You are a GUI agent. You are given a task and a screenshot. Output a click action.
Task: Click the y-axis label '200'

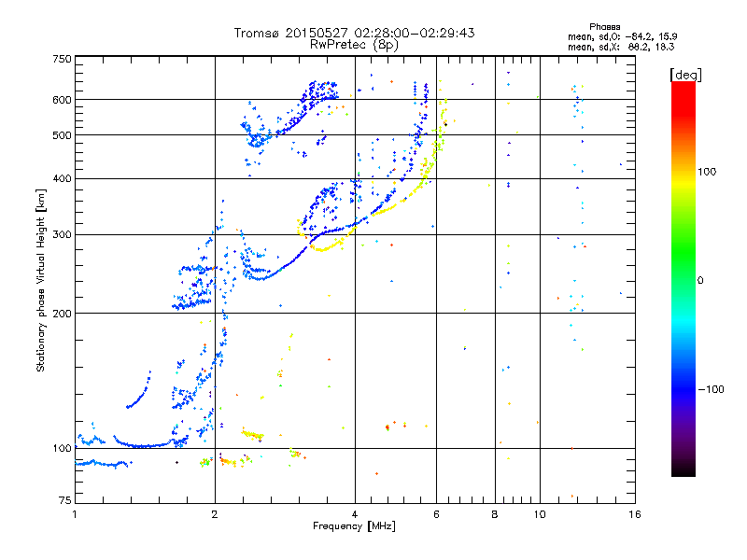tap(62, 314)
